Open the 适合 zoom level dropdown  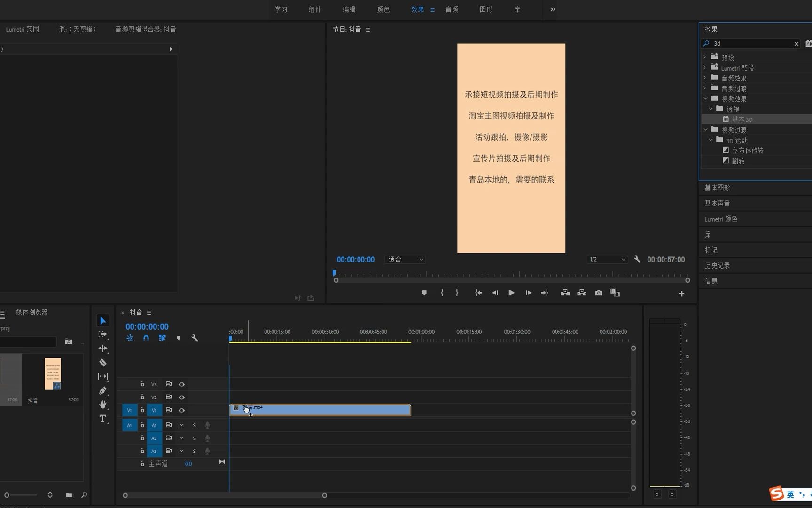pyautogui.click(x=405, y=260)
